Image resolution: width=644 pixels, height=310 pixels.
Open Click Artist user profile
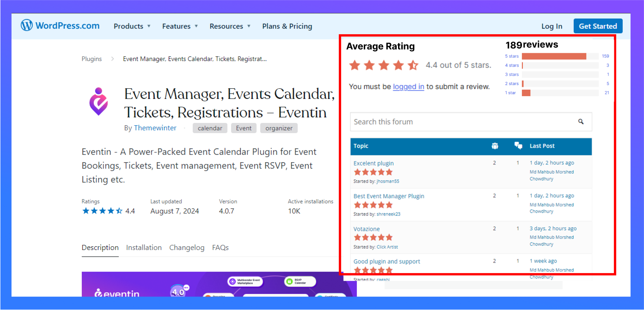387,247
